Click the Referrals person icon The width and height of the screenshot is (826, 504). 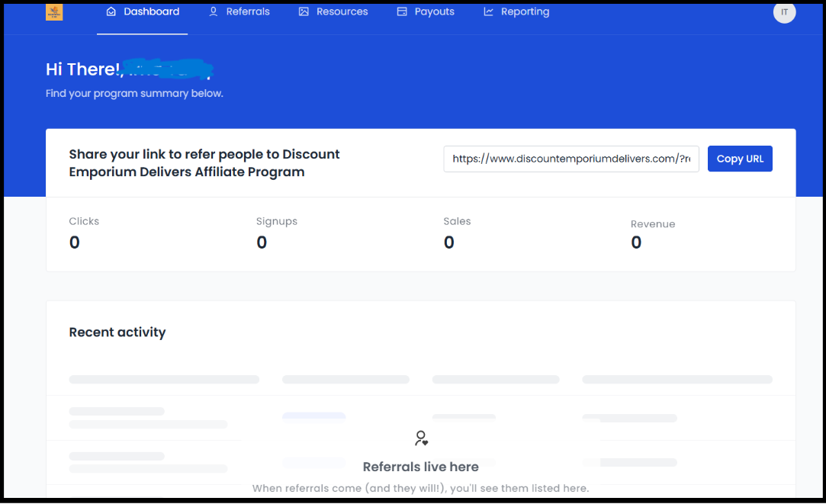pos(214,11)
